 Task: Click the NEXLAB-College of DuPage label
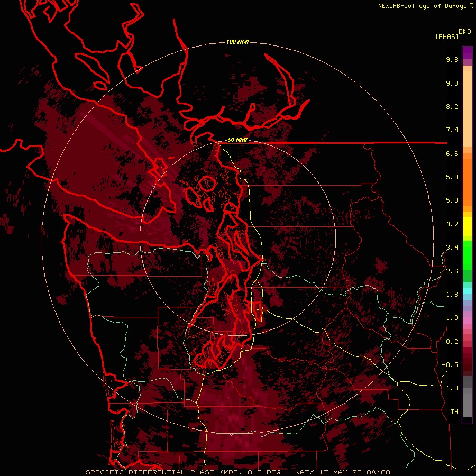click(425, 6)
